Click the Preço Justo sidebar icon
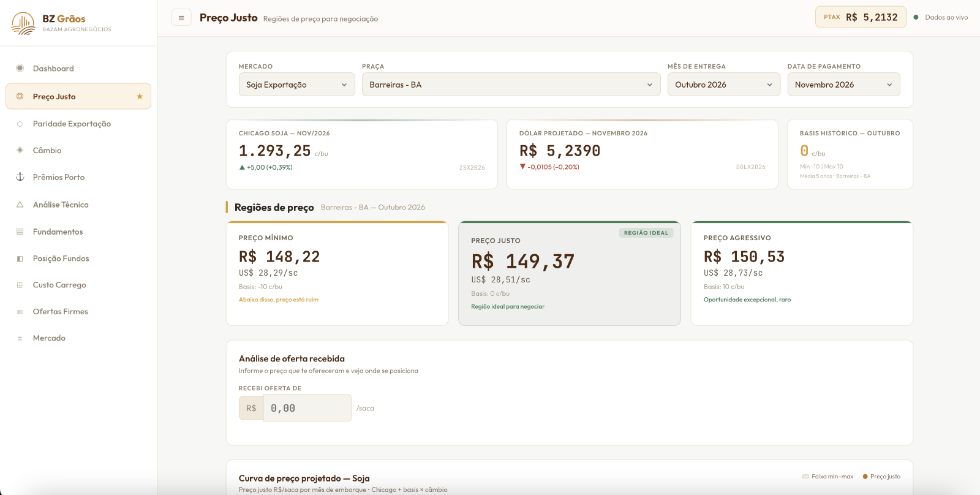Viewport: 980px width, 495px height. pos(20,96)
